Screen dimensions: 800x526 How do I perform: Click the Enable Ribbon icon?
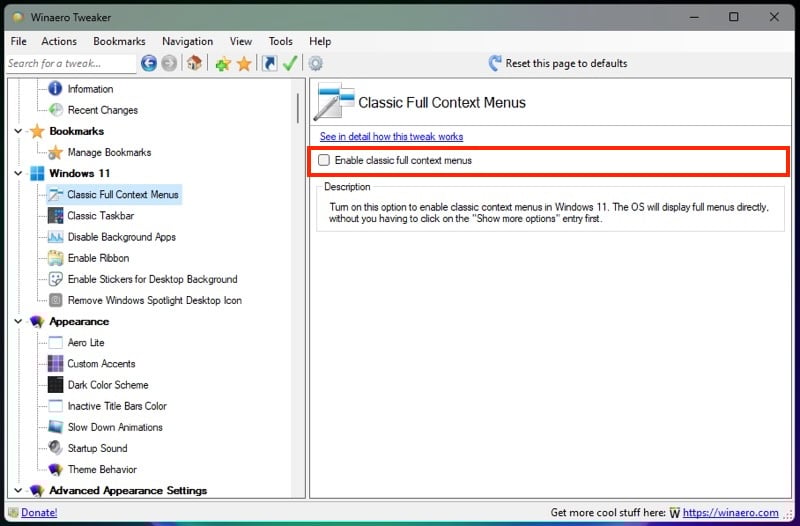coord(55,258)
